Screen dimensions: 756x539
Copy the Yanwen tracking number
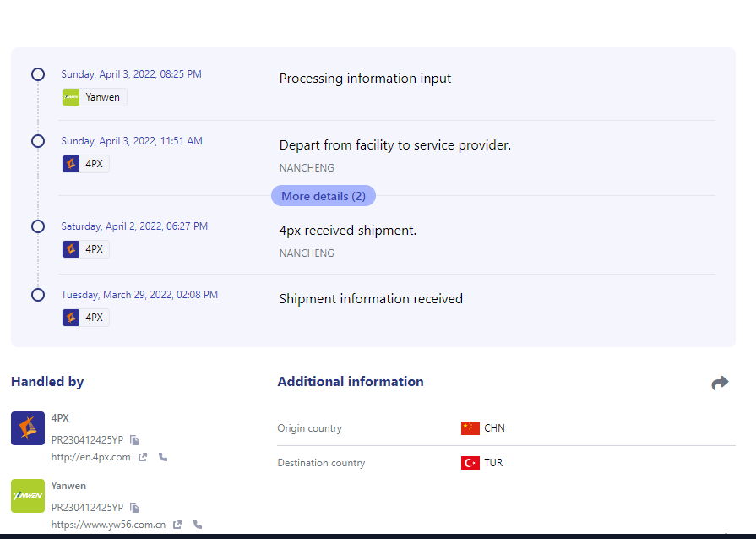[134, 508]
